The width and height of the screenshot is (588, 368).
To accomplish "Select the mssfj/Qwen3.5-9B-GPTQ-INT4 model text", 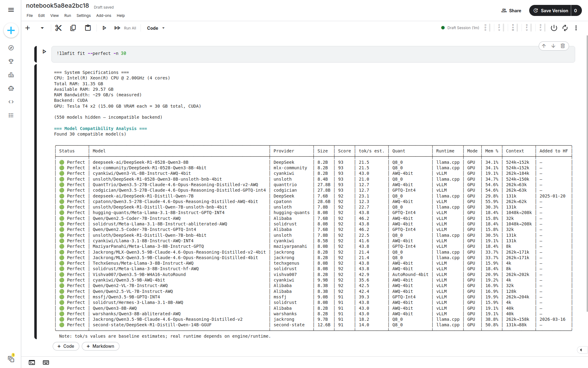I will pyautogui.click(x=126, y=297).
